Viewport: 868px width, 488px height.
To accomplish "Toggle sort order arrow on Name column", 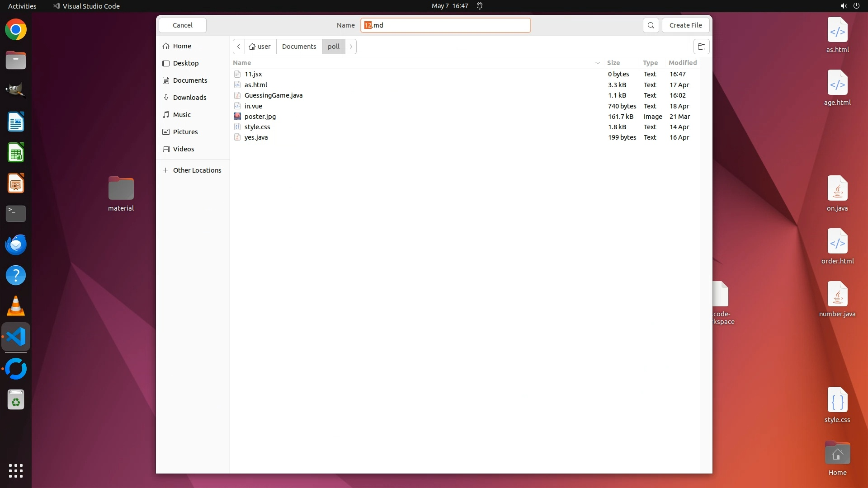I will tap(597, 63).
